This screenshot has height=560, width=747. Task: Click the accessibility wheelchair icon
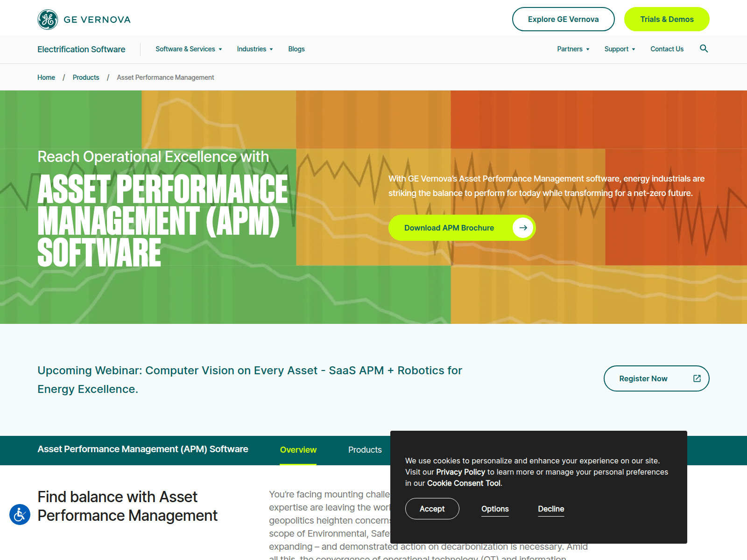click(20, 514)
